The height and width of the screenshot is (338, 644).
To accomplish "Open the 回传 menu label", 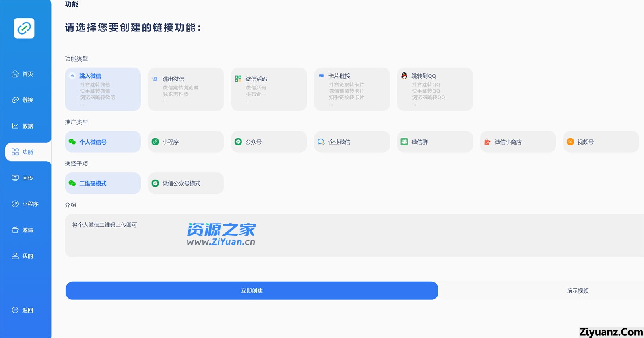I will [28, 178].
